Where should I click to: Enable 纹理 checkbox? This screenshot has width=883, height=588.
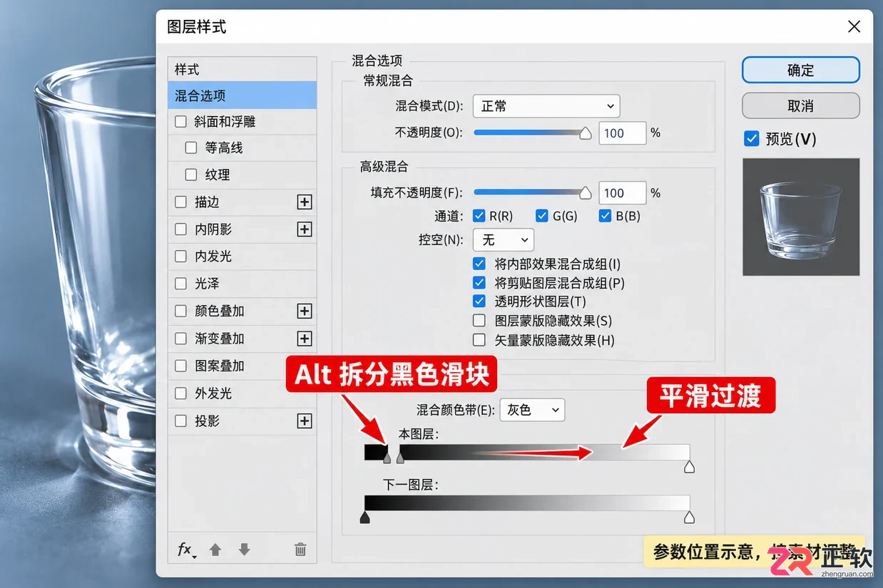[x=190, y=175]
